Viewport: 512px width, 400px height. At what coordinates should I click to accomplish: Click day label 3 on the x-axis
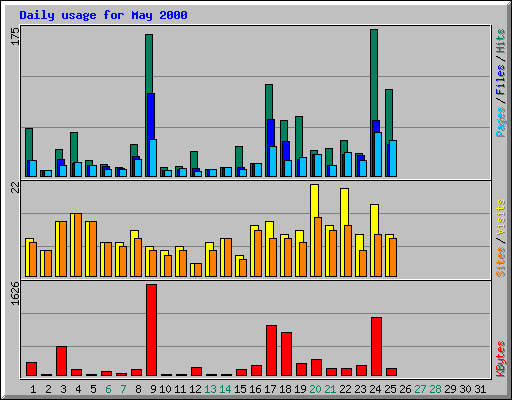click(63, 389)
